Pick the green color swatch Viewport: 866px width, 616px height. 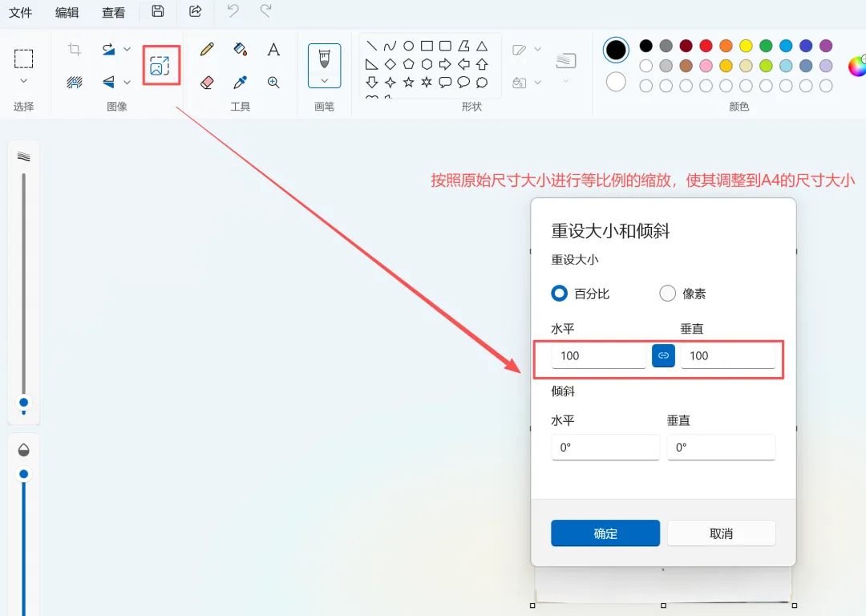pos(766,46)
